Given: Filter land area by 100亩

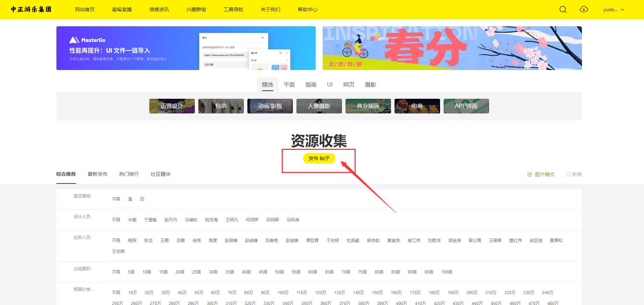Looking at the screenshot, I should [447, 272].
